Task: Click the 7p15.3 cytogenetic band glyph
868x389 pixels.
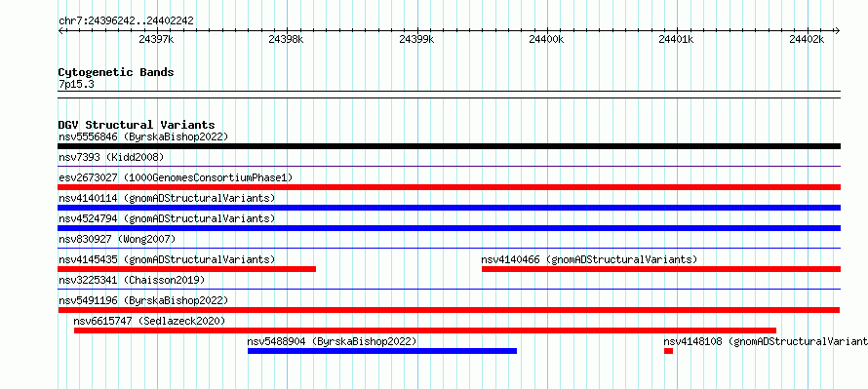Action: click(x=449, y=95)
